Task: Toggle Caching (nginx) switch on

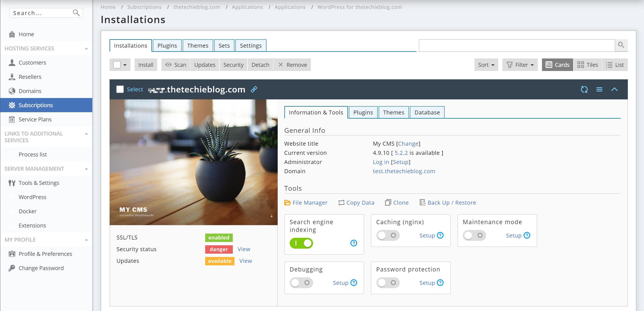Action: pos(388,236)
